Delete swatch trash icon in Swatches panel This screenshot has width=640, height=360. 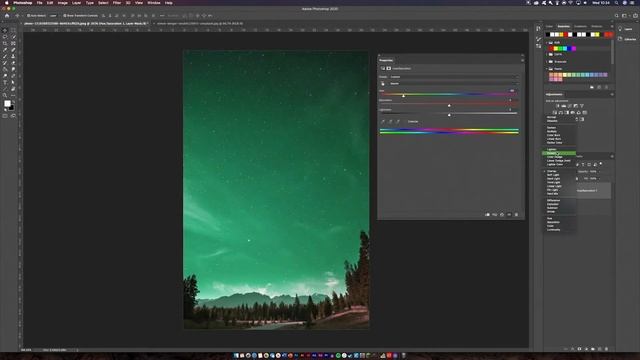point(606,87)
